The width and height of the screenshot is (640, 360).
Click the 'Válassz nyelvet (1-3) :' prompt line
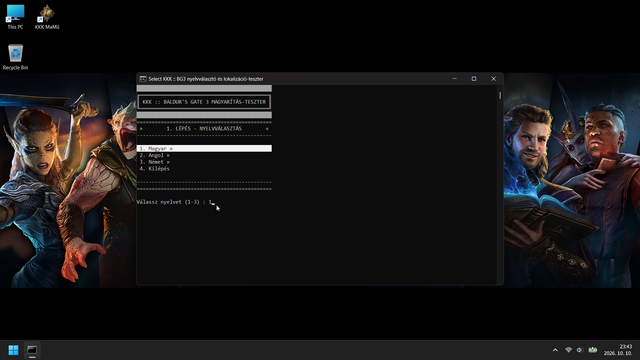click(176, 202)
